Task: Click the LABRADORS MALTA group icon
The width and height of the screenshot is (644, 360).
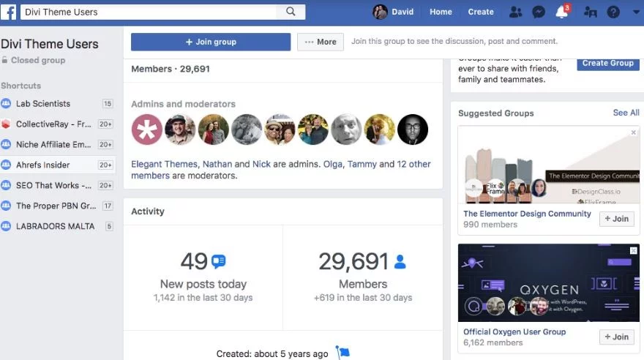Action: [6, 226]
